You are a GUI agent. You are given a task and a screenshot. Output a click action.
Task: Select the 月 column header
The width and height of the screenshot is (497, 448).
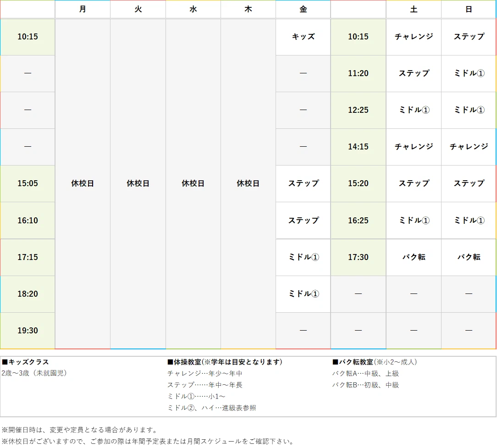pos(83,9)
